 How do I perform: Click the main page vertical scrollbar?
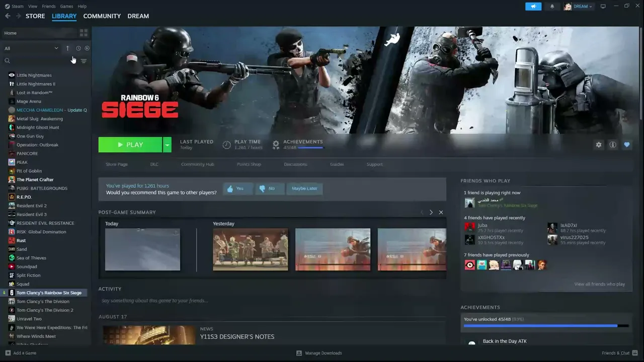point(641,73)
